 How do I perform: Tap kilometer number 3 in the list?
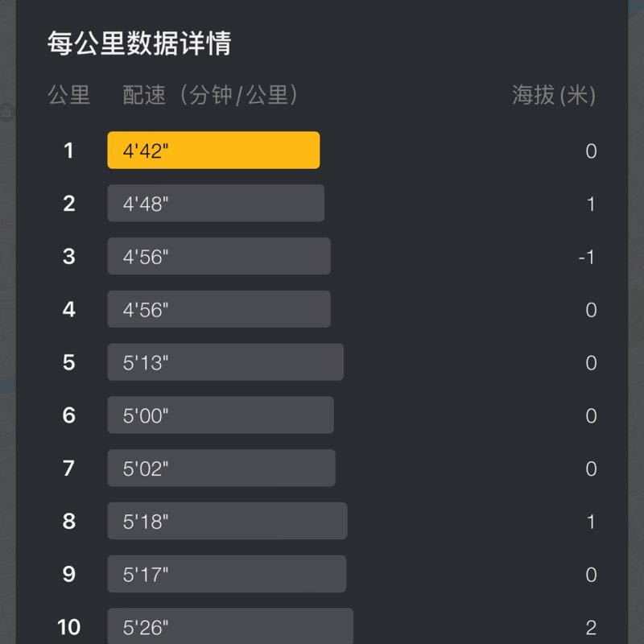pyautogui.click(x=69, y=257)
